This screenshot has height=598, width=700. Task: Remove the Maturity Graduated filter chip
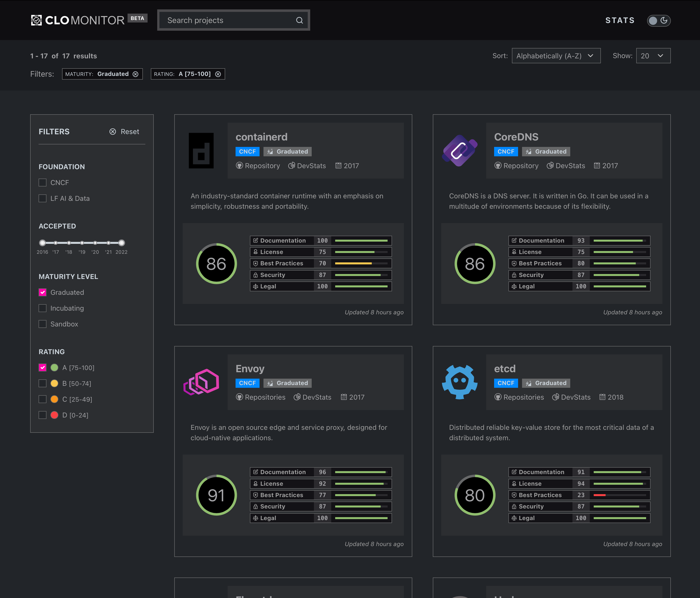135,74
